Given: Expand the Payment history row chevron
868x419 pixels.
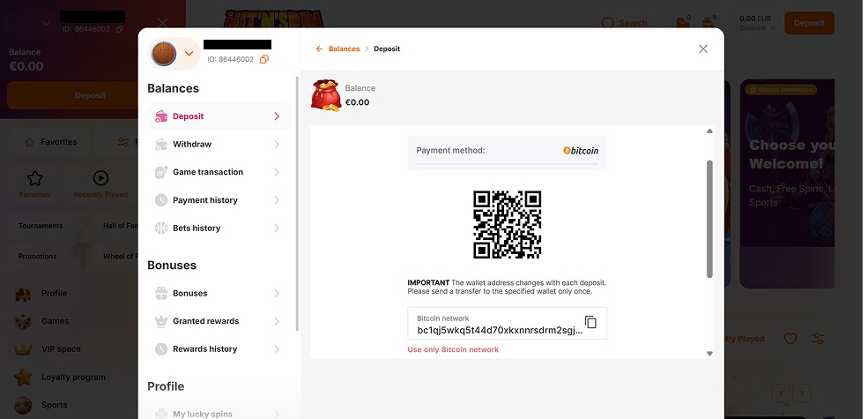Looking at the screenshot, I should coord(277,200).
